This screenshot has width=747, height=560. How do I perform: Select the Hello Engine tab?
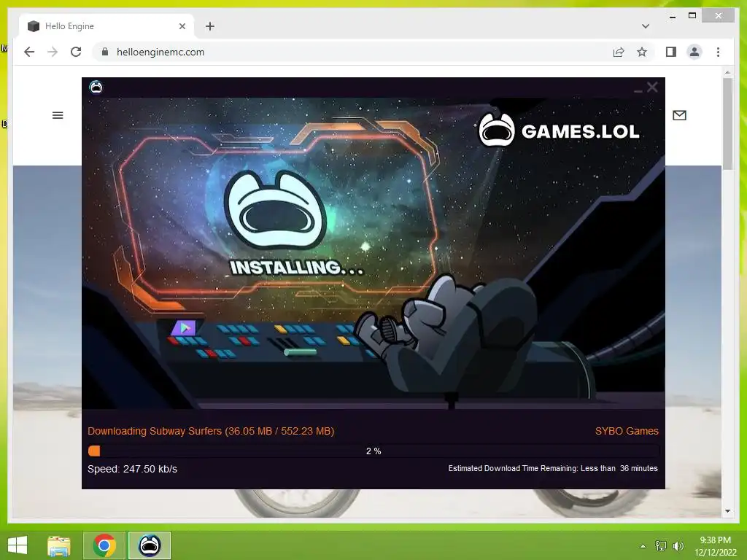point(106,26)
